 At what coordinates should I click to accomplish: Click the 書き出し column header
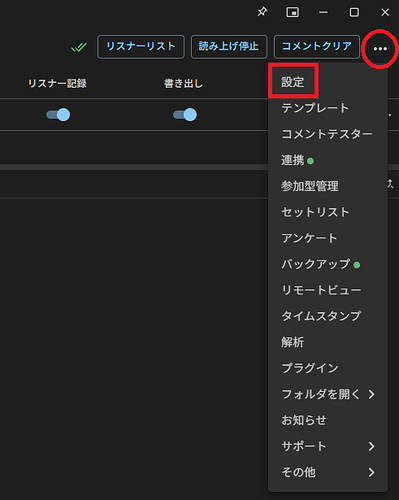coord(183,83)
